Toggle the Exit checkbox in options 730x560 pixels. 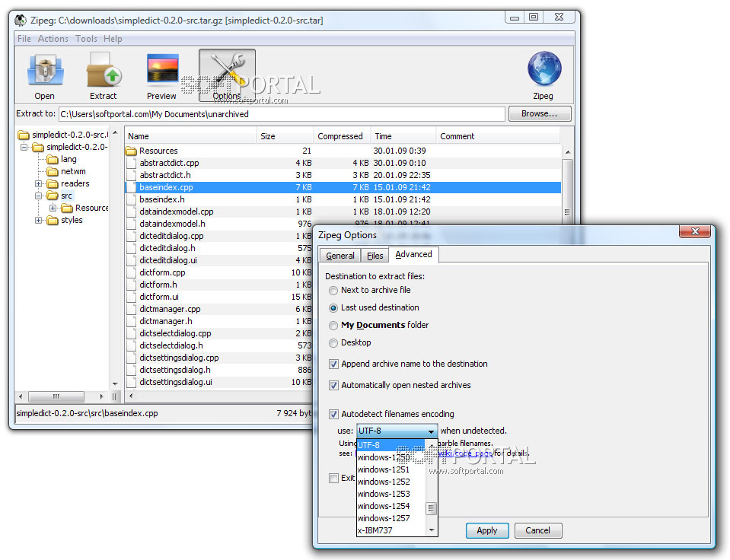[333, 478]
